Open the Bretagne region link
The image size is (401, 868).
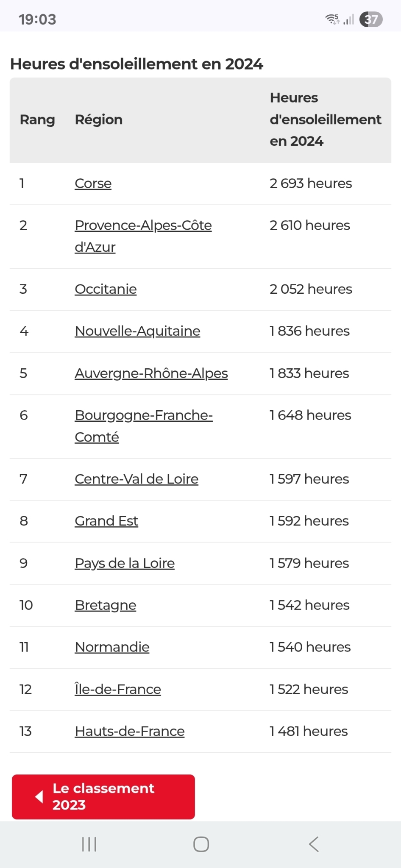106,605
